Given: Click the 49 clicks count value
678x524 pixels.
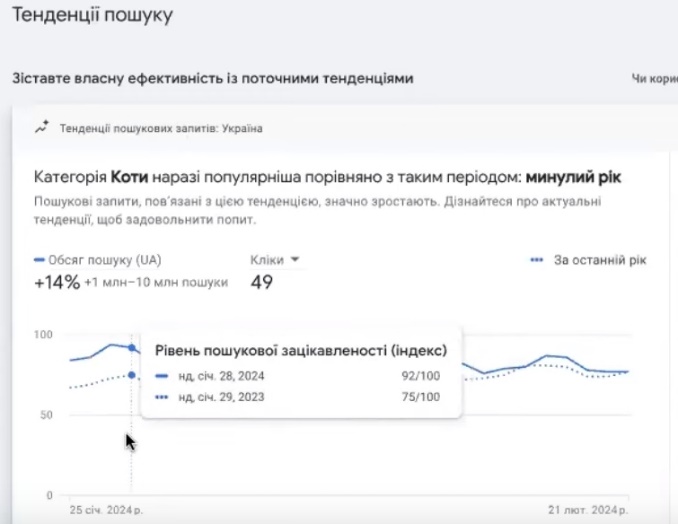Looking at the screenshot, I should 262,282.
